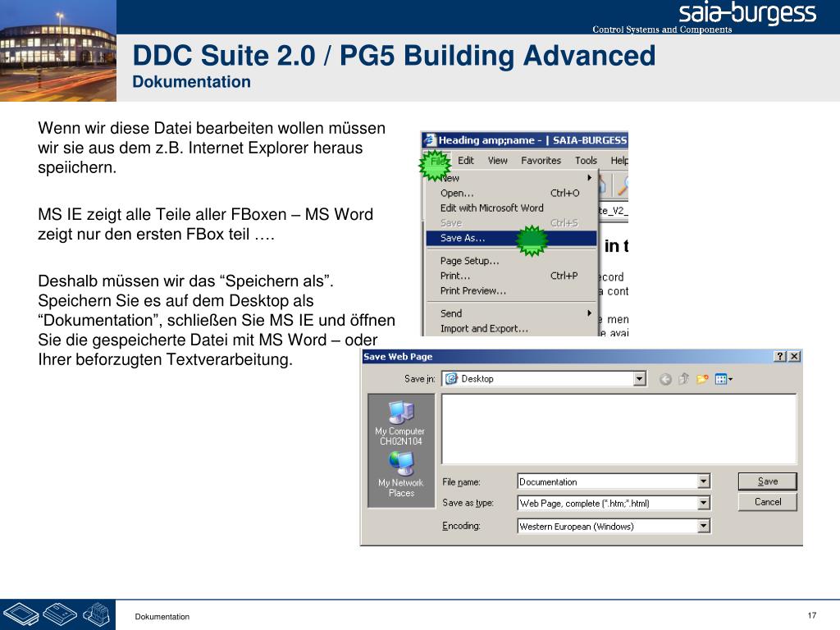
Task: Open the View Menu icon dropdown
Action: point(724,379)
